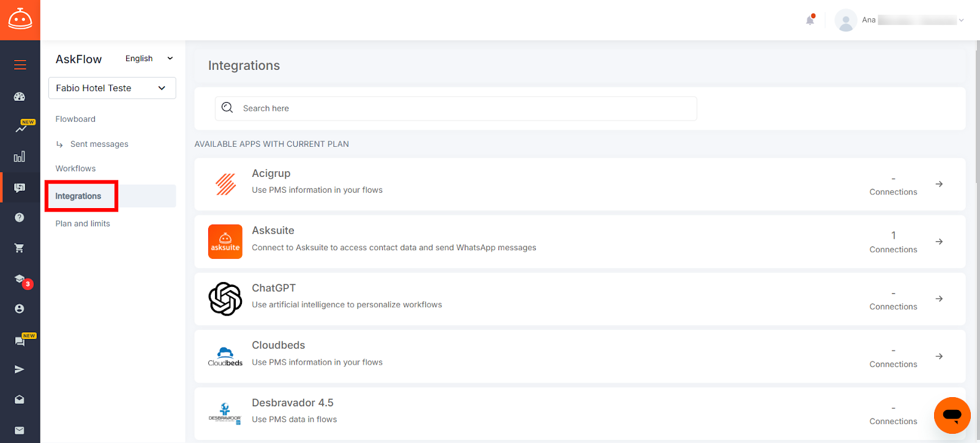Open ChatGPT details with its arrow
This screenshot has width=980, height=443.
coord(939,299)
